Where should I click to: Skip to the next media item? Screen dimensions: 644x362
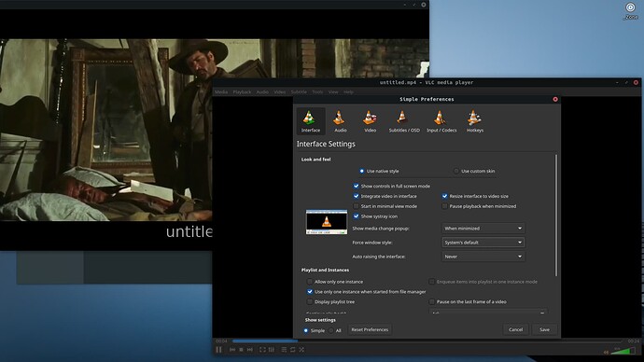click(250, 350)
